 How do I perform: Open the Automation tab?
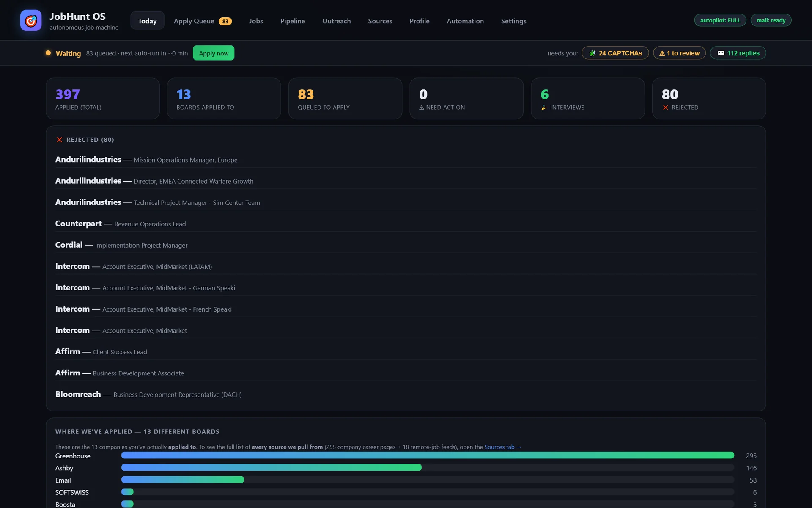[465, 21]
